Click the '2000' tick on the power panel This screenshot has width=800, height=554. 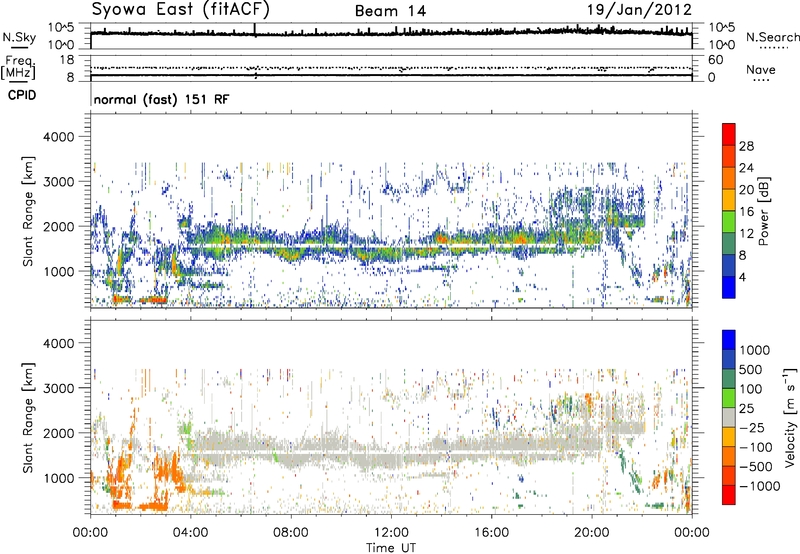coord(58,226)
